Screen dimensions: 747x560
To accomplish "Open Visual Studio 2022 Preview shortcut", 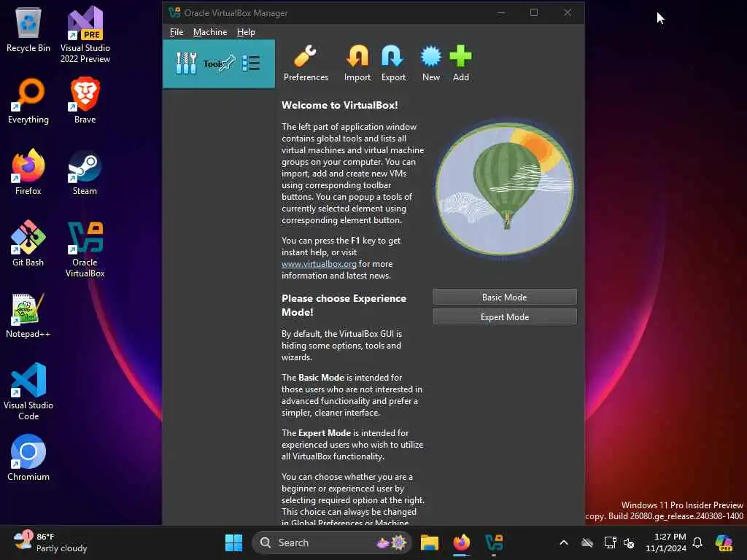I will point(85,35).
